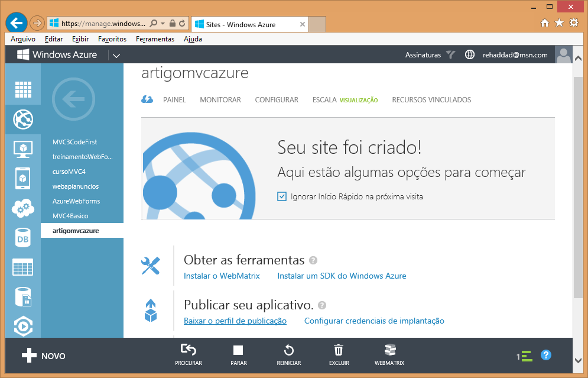Open the help question mark in bottom bar
The width and height of the screenshot is (588, 378).
[x=546, y=355]
